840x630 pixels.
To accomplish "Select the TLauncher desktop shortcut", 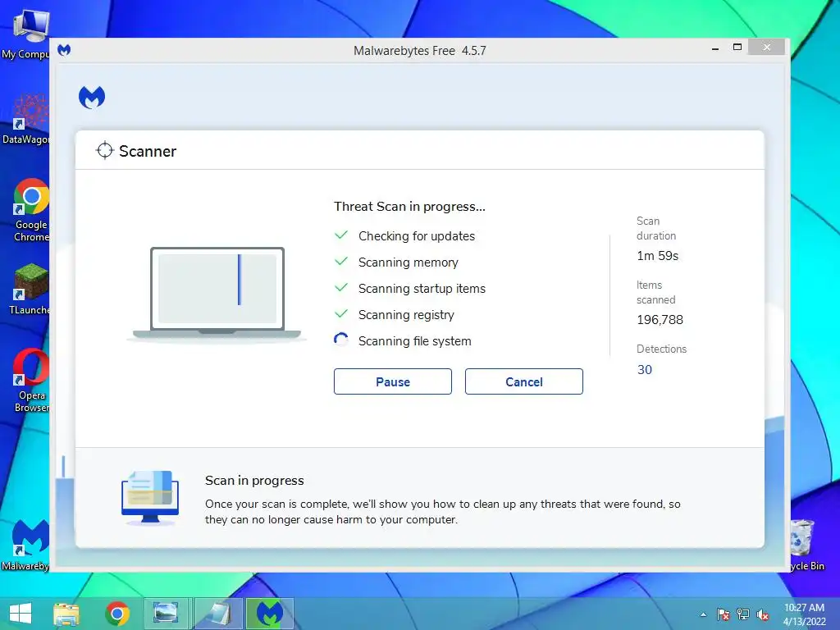I will 30,290.
